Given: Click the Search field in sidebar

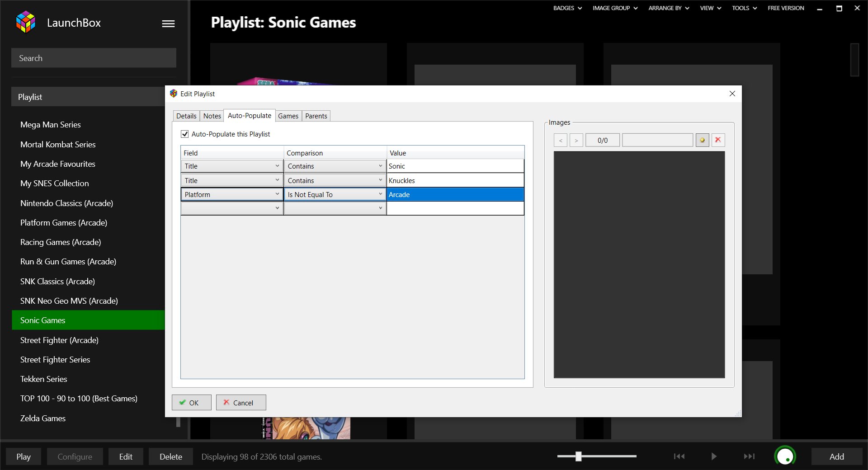Looking at the screenshot, I should [94, 58].
